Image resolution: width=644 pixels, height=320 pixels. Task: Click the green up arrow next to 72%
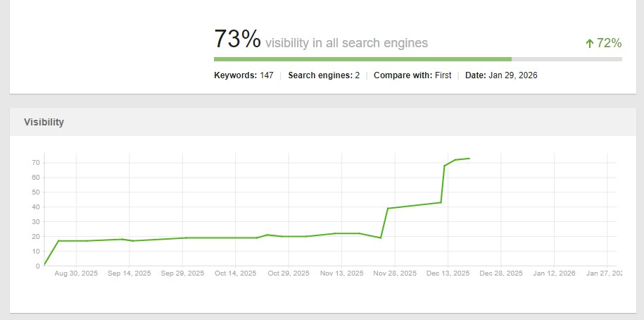click(x=589, y=44)
